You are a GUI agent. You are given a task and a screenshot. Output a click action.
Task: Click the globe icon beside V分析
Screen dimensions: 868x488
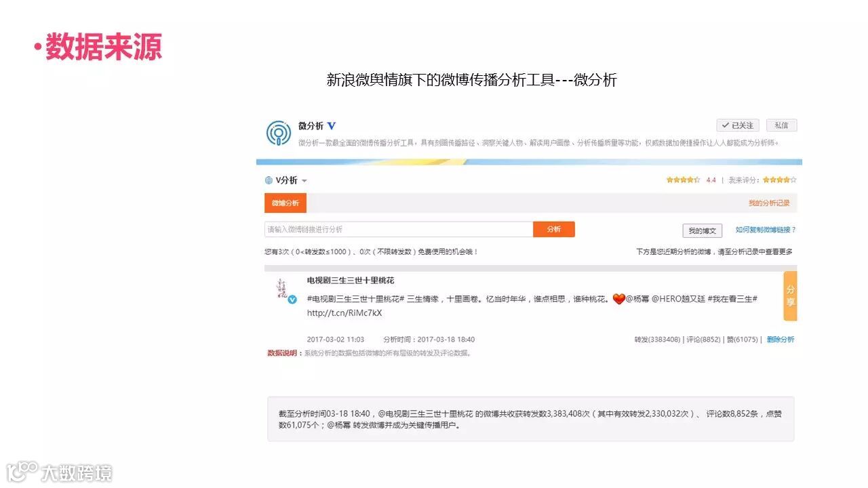(269, 180)
